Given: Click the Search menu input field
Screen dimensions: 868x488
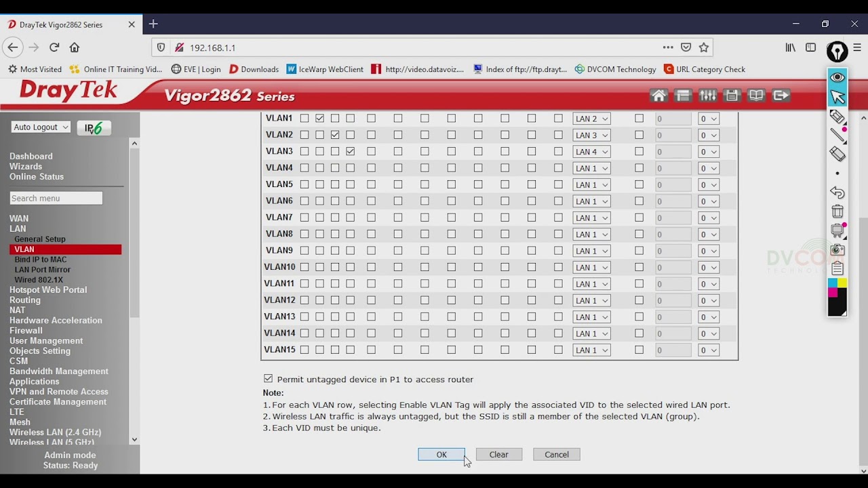Looking at the screenshot, I should pyautogui.click(x=56, y=198).
